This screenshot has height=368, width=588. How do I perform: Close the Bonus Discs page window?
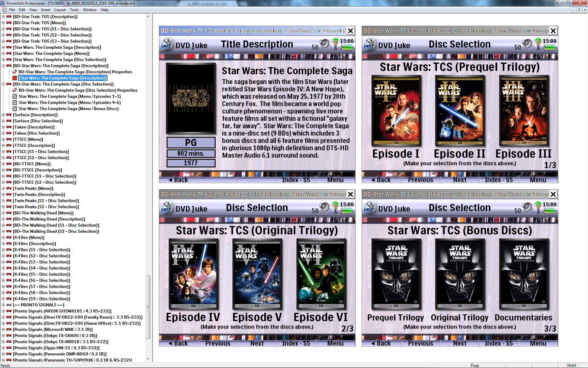553,194
